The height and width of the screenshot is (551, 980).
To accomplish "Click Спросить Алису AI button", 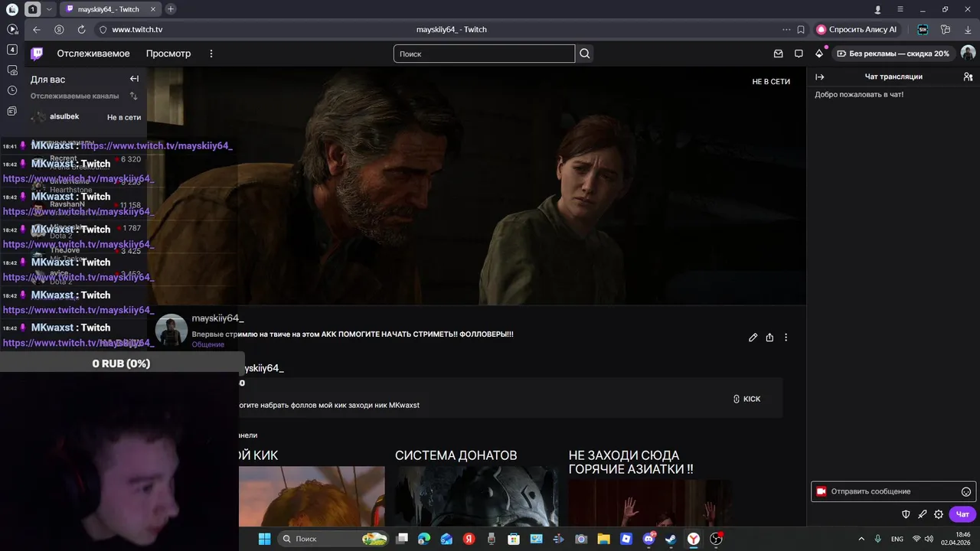I will 857,29.
